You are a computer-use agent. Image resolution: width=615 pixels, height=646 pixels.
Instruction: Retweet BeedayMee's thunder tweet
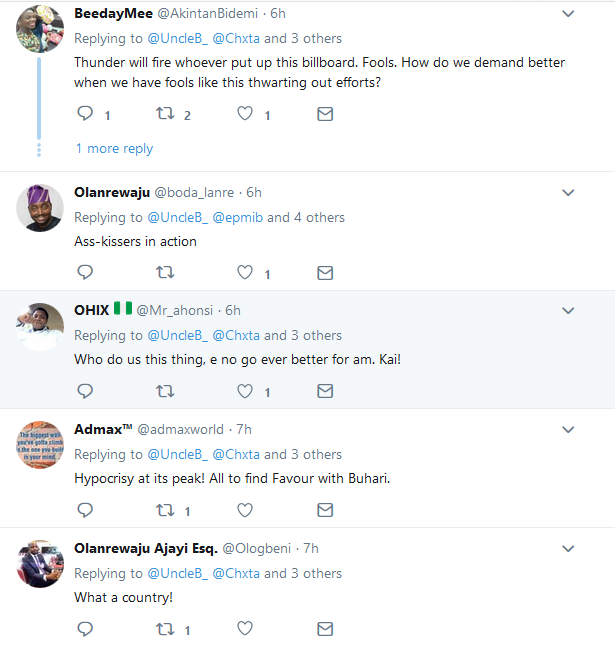(165, 115)
